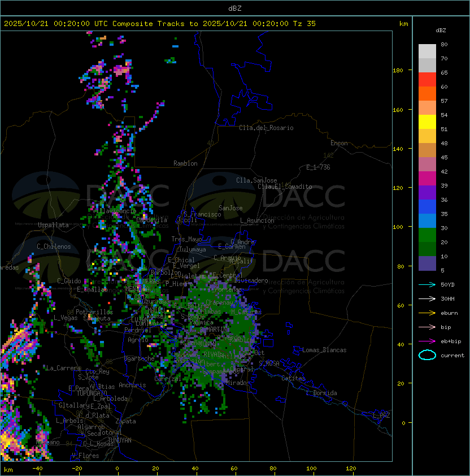Image resolution: width=470 pixels, height=476 pixels.
Task: Click the 'S_Francisco' map label
Action: (202, 214)
